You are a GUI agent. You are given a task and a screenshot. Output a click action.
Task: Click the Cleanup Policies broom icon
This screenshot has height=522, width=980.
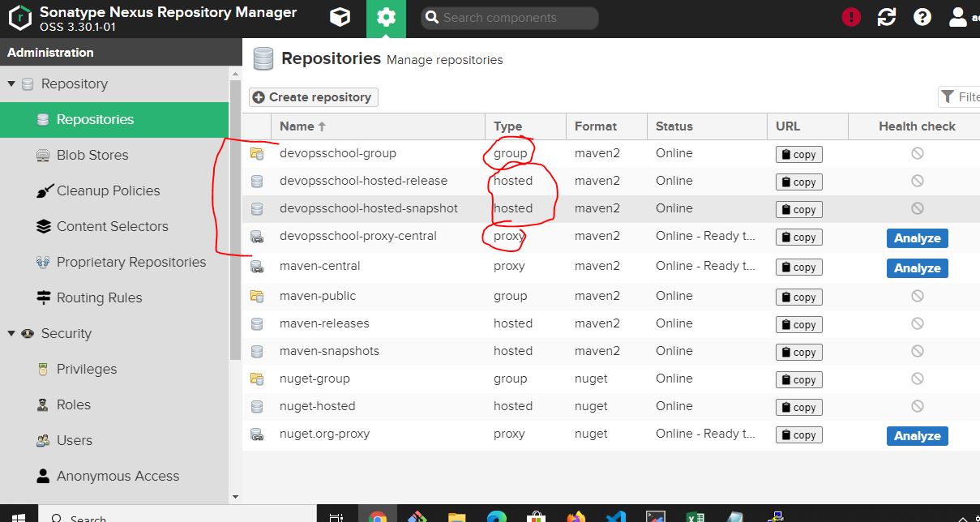click(43, 190)
